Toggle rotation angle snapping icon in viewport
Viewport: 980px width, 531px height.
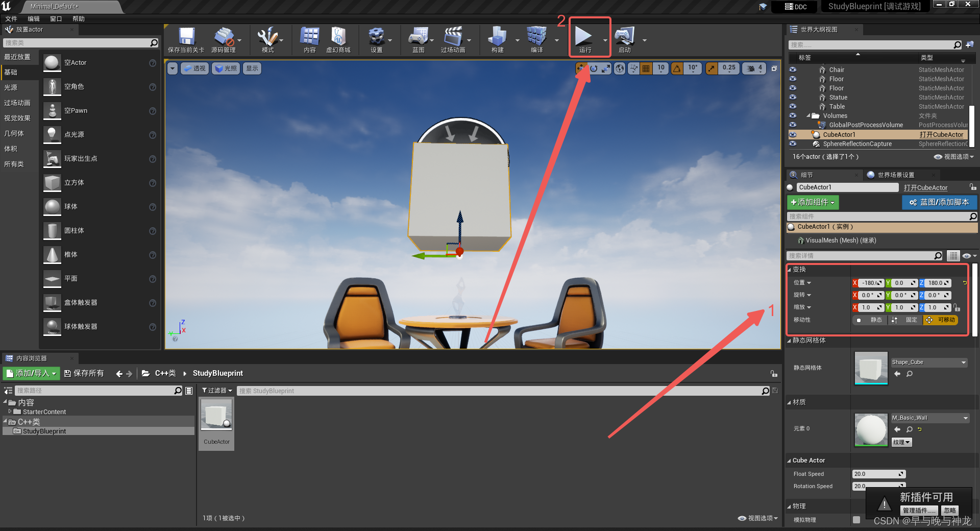677,68
